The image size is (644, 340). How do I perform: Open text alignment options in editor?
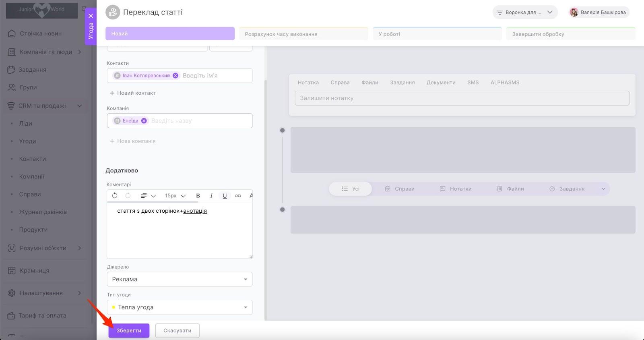click(147, 196)
